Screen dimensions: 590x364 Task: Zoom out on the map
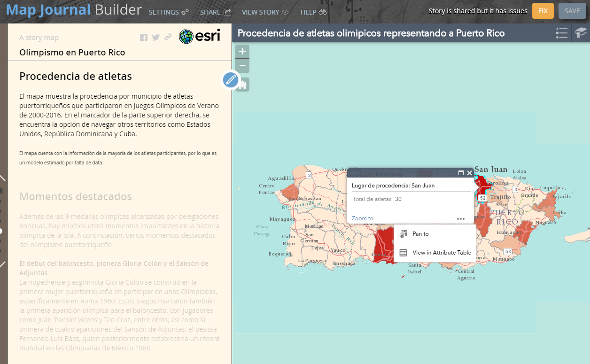pos(242,65)
